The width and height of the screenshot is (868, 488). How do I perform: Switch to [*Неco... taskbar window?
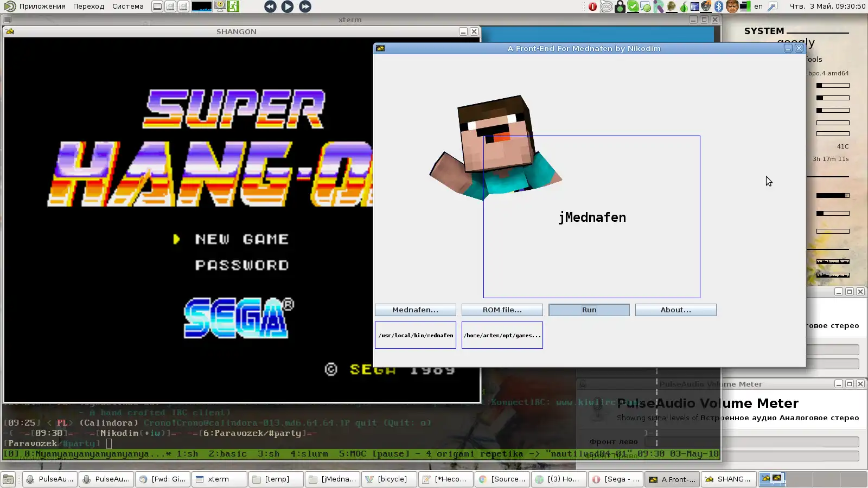coord(445,479)
